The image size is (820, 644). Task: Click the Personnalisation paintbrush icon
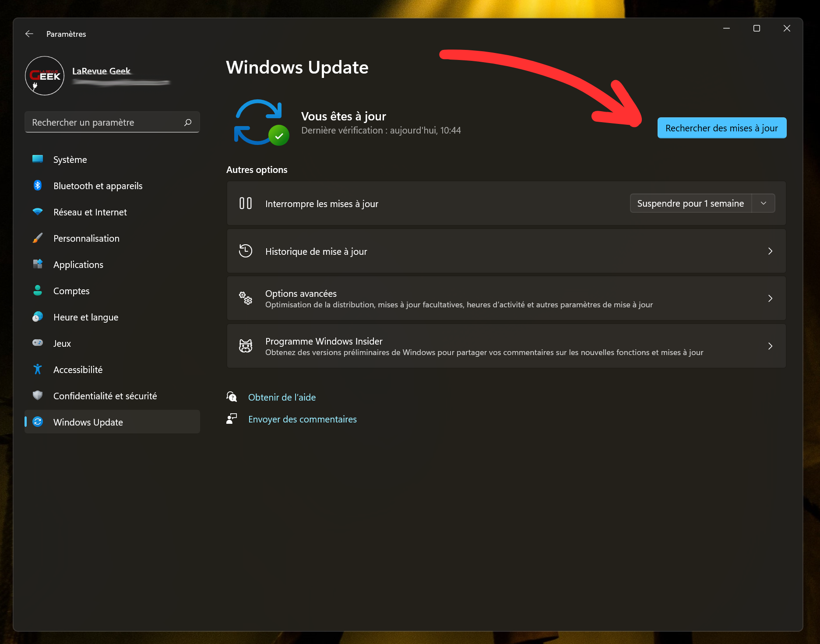pyautogui.click(x=38, y=238)
